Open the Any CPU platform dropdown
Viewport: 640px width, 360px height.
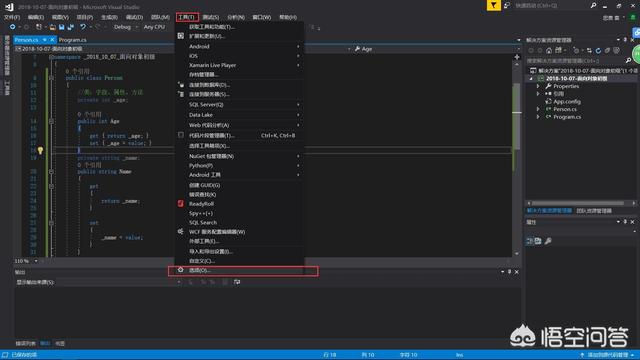(156, 27)
